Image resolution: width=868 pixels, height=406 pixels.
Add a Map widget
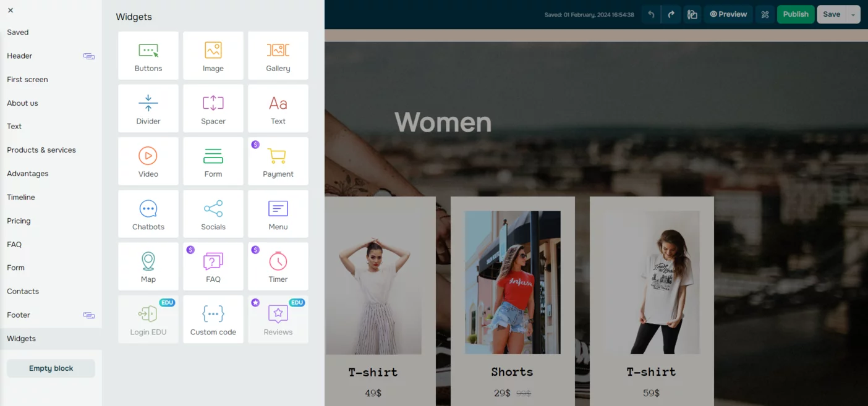(148, 266)
